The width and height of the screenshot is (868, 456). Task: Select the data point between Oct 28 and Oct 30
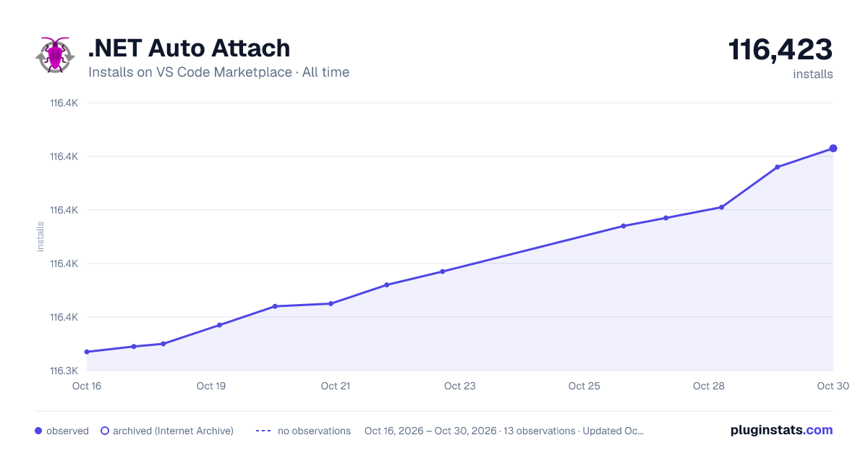[778, 167]
